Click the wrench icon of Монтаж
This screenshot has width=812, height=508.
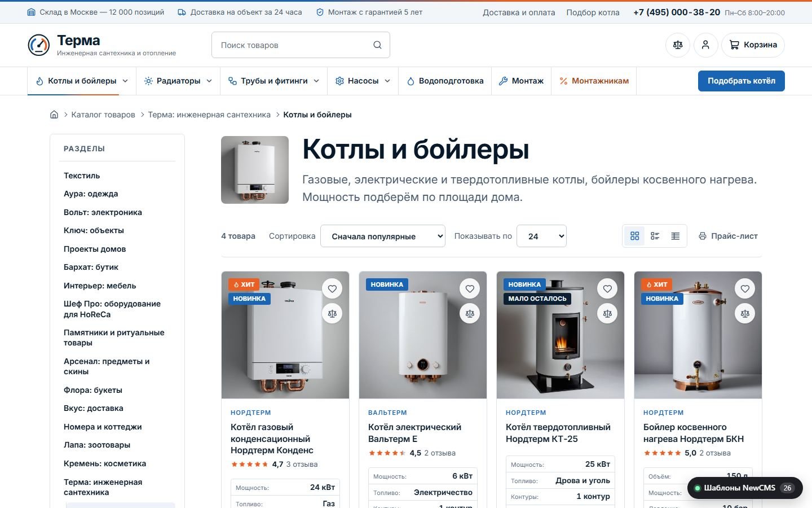coord(503,81)
